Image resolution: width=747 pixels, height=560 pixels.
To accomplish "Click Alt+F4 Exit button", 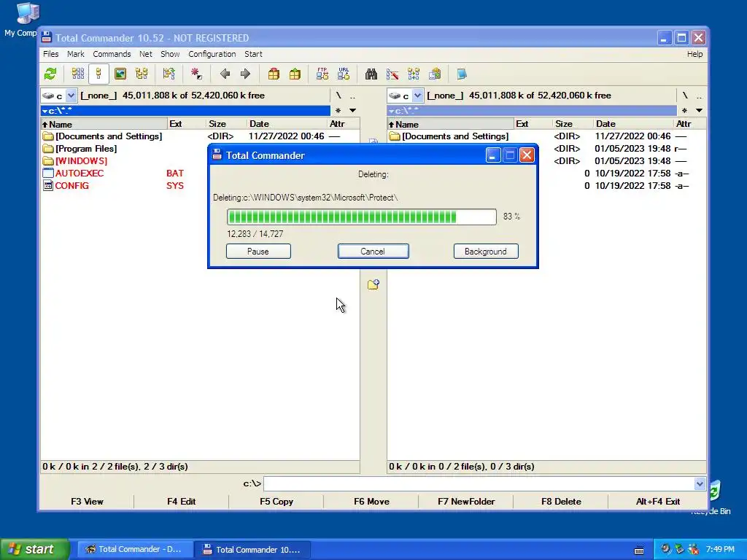I will pyautogui.click(x=657, y=502).
